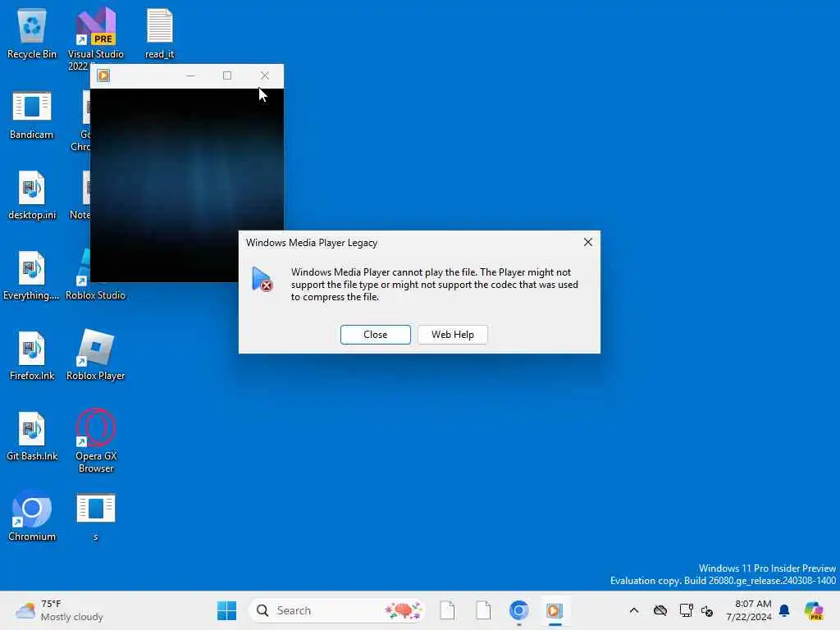Select the Everything shortcut file icon
The width and height of the screenshot is (840, 630).
(32, 275)
